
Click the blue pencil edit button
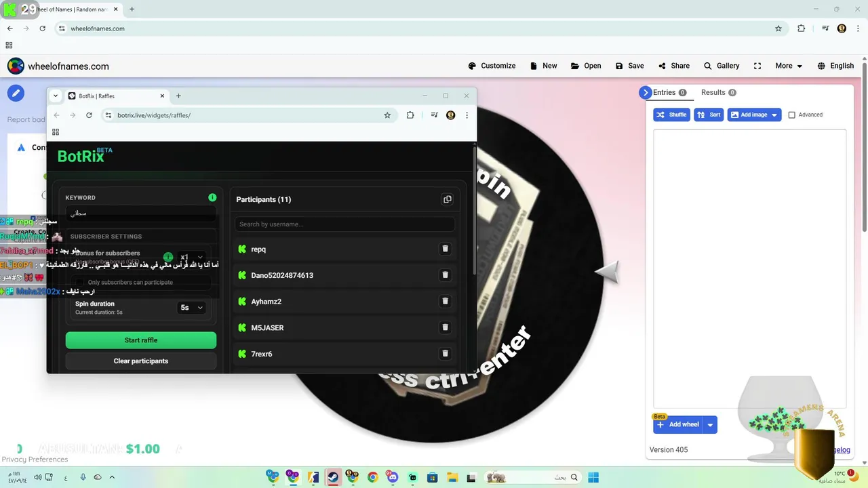tap(16, 93)
